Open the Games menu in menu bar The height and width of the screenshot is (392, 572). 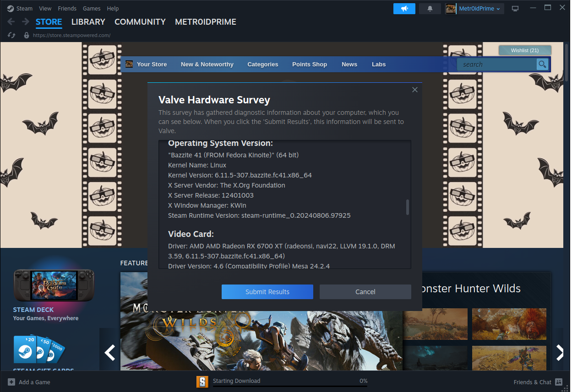pyautogui.click(x=92, y=8)
